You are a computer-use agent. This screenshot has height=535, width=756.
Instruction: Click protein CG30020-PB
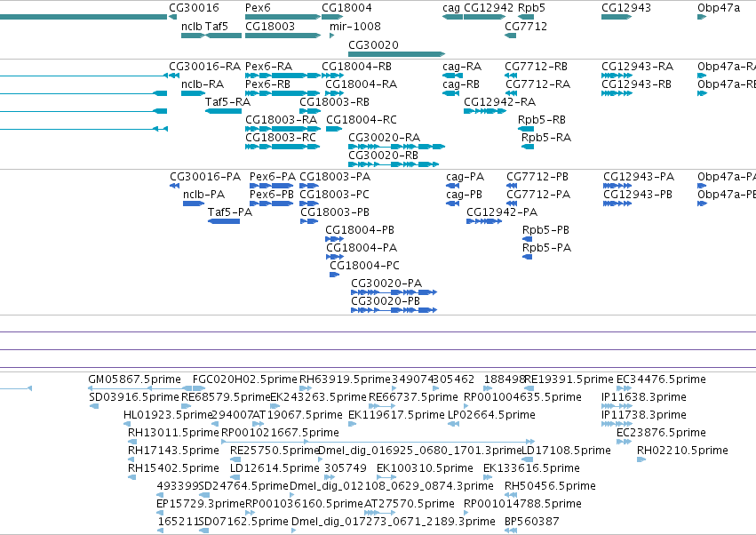[386, 301]
